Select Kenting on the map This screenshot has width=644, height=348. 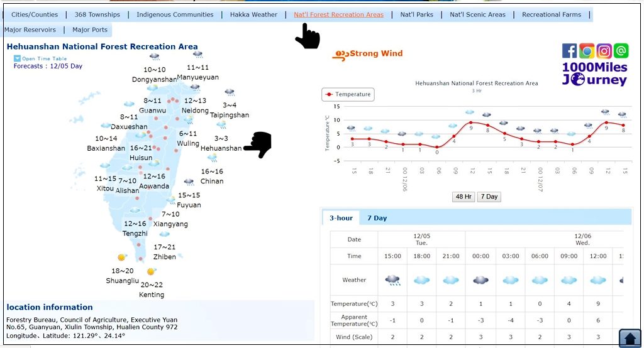point(152,295)
